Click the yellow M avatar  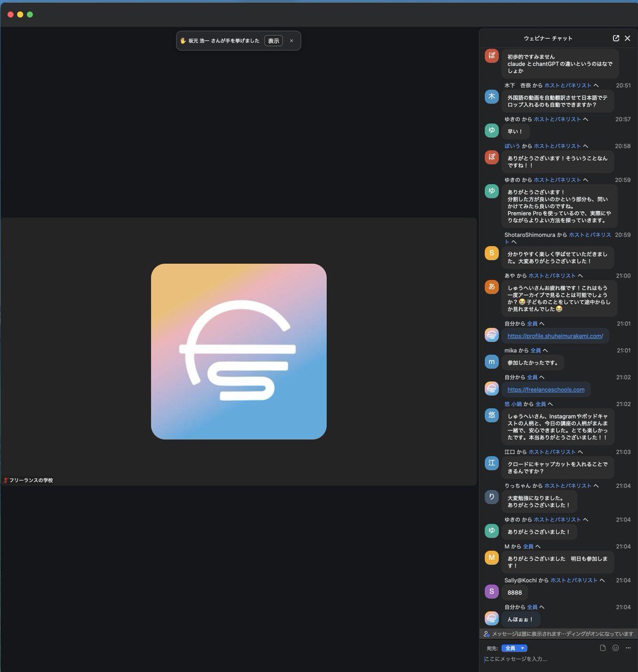(491, 558)
